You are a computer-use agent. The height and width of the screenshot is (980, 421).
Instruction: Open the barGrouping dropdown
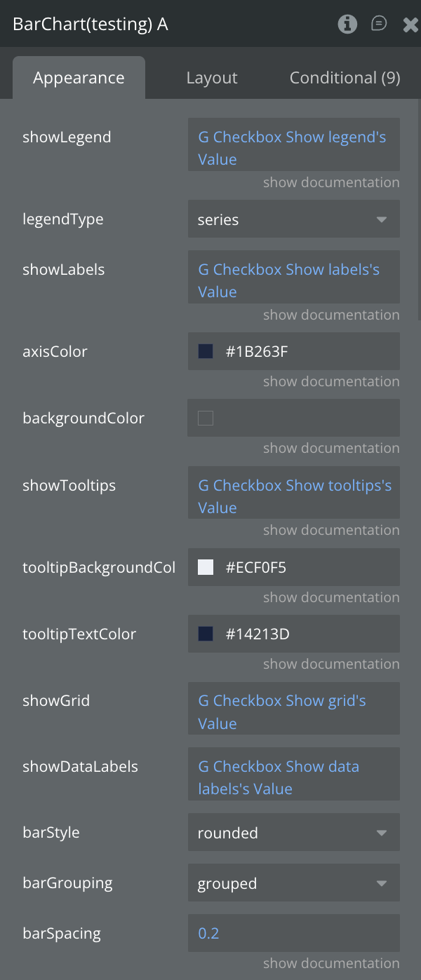coord(293,883)
